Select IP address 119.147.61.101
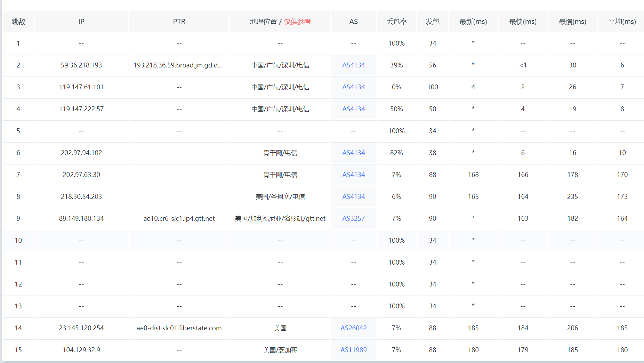The height and width of the screenshot is (363, 644). [81, 87]
